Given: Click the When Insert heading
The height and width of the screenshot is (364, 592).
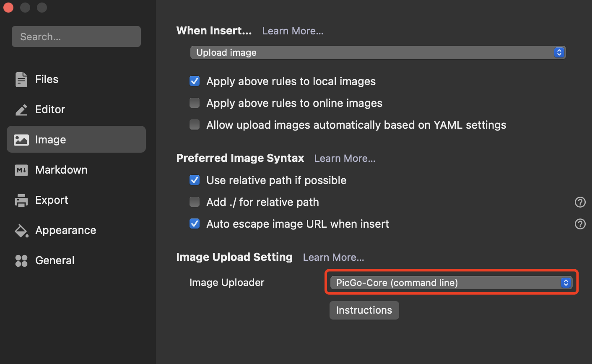Looking at the screenshot, I should click(x=214, y=31).
